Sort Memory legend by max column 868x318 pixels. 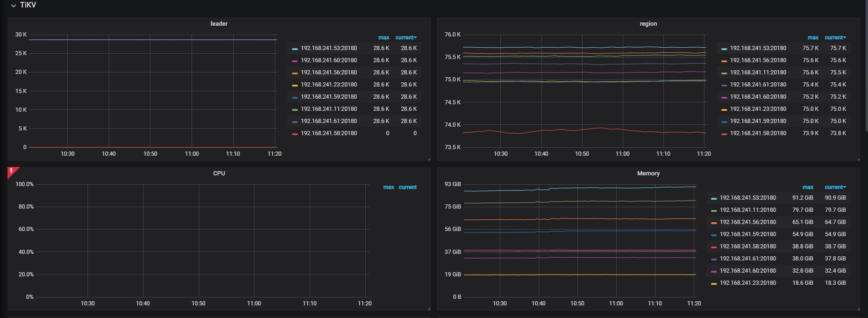coord(808,187)
